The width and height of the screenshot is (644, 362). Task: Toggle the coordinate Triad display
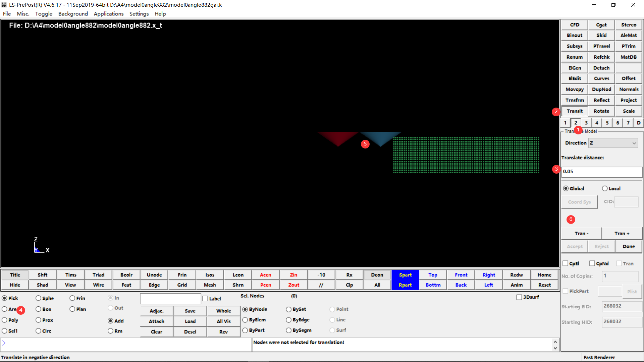click(98, 275)
